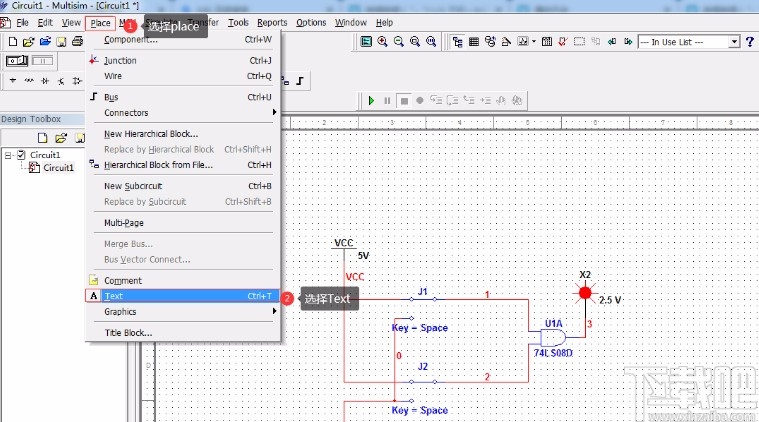Stop the simulation with the Stop button

[404, 101]
